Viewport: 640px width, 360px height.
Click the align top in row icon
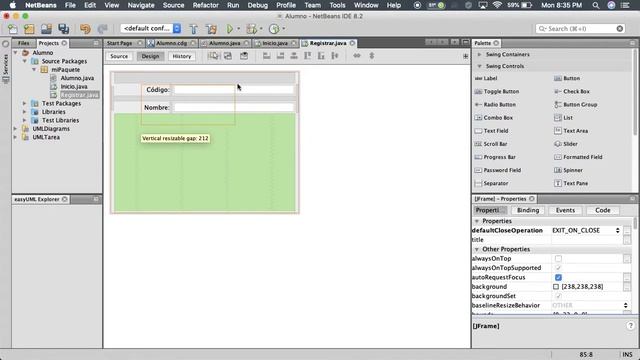click(307, 56)
